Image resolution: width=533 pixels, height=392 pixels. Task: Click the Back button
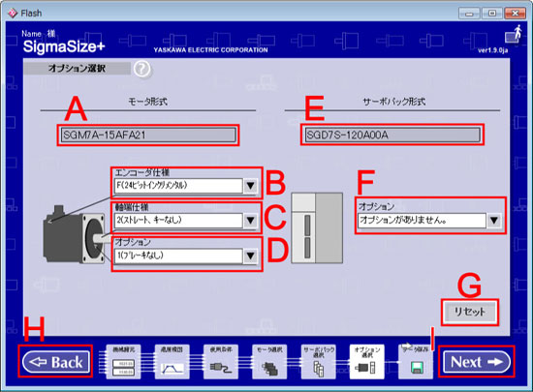pos(56,362)
